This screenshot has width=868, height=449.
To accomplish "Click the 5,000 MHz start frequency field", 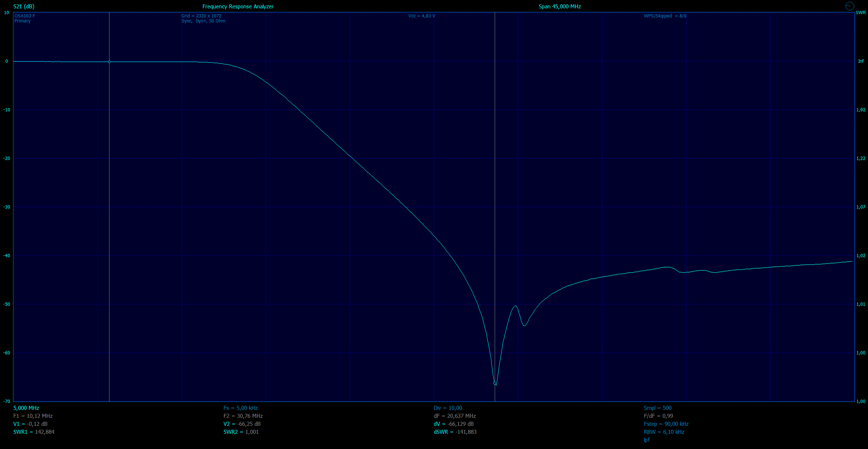I will pyautogui.click(x=26, y=408).
